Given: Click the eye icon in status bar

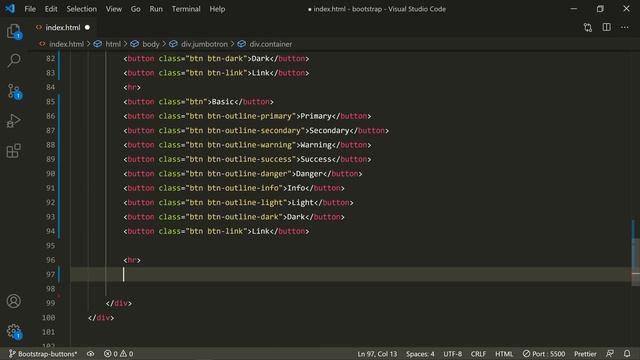Looking at the screenshot, I should [x=91, y=353].
